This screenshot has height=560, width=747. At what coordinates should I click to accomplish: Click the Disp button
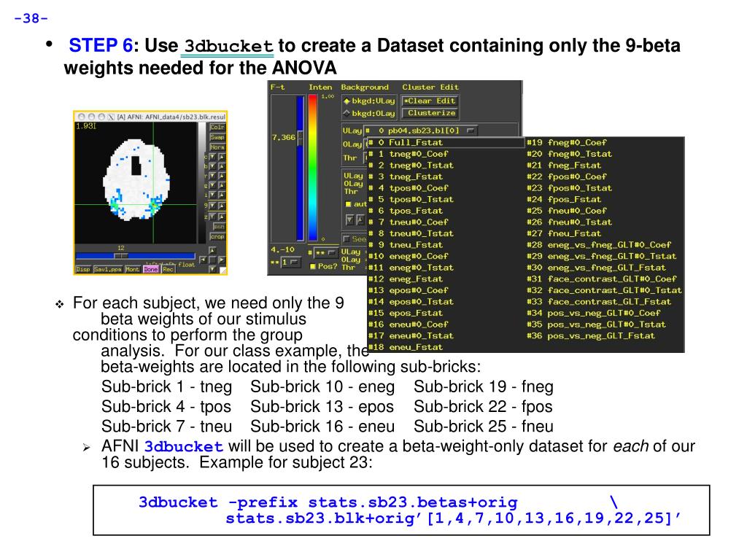pos(83,269)
